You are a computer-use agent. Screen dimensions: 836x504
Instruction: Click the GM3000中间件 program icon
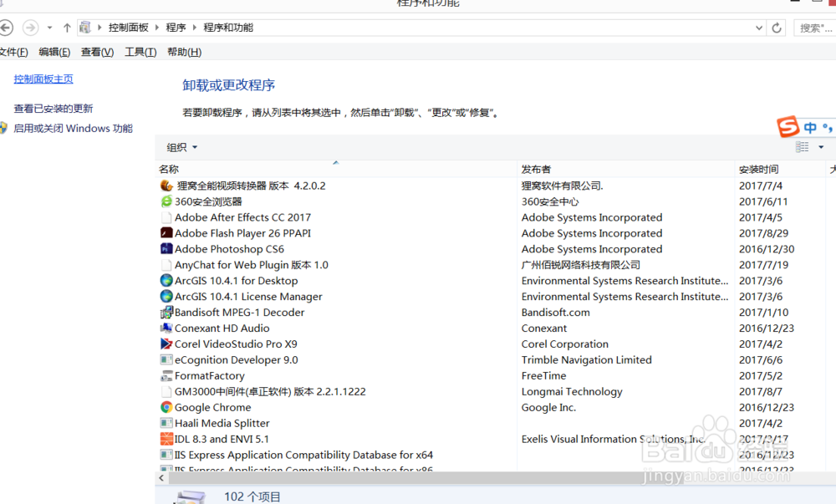166,391
